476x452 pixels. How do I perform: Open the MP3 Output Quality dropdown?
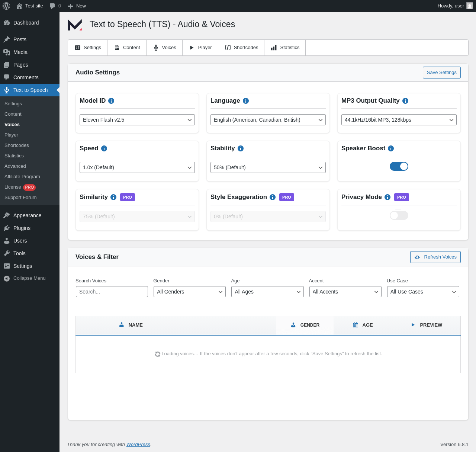coord(399,120)
